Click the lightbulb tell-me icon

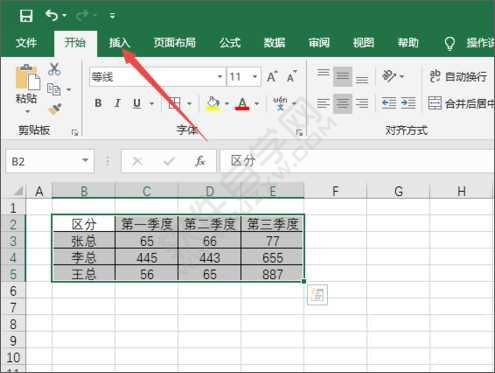click(x=449, y=43)
